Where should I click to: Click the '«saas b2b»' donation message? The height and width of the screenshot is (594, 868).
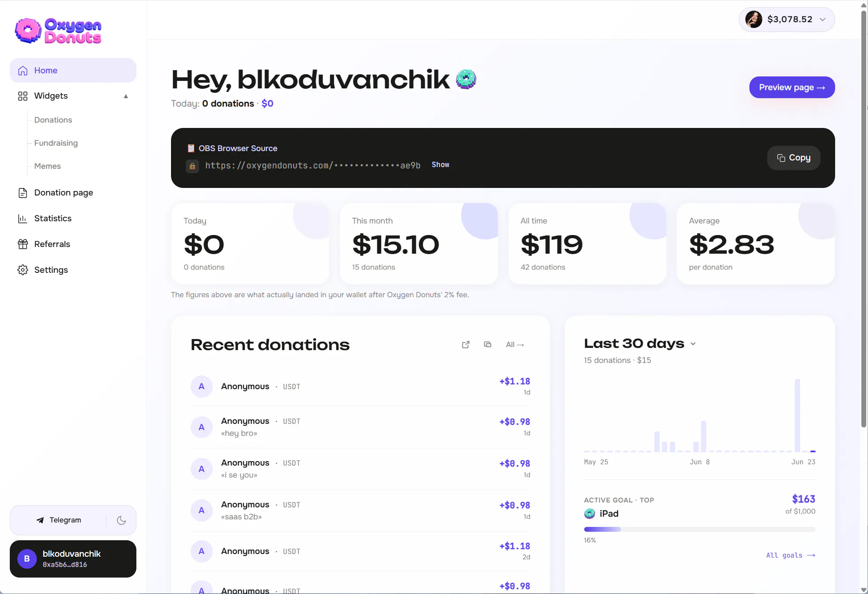pos(241,517)
